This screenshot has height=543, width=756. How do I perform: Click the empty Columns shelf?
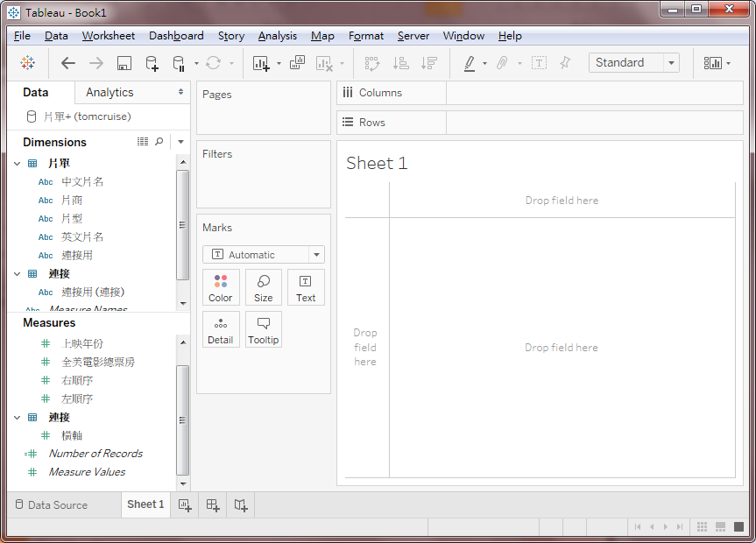point(595,93)
